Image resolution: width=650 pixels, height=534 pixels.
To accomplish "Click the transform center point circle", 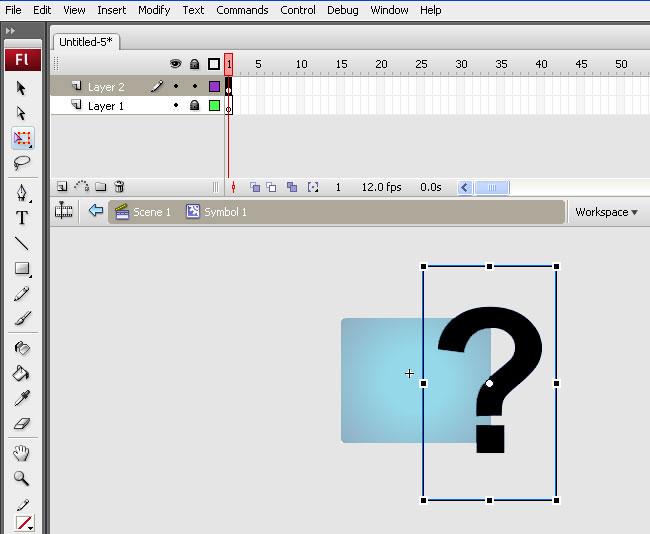I will [490, 384].
